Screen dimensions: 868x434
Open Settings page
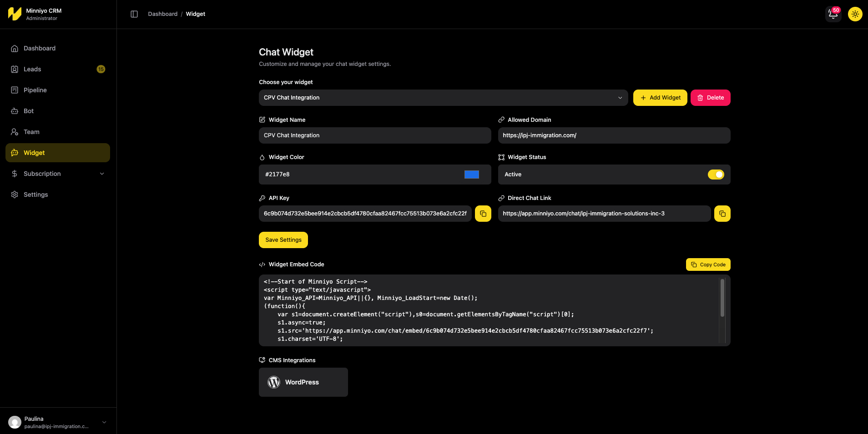pos(58,195)
